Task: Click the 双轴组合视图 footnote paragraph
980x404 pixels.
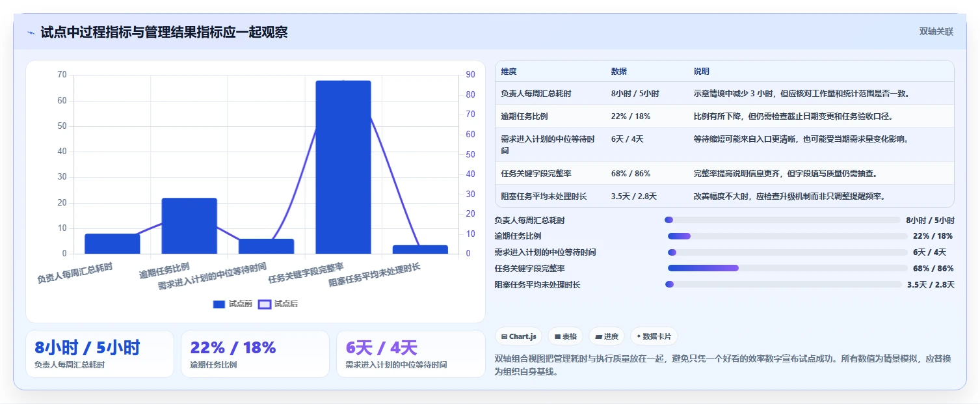Action: tap(722, 365)
